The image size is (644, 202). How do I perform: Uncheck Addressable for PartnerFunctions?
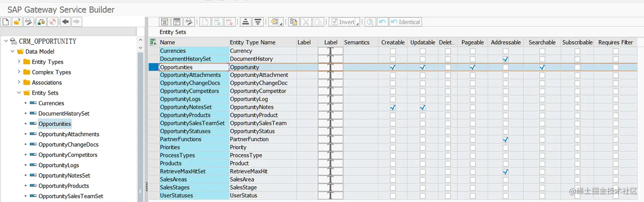click(x=506, y=139)
